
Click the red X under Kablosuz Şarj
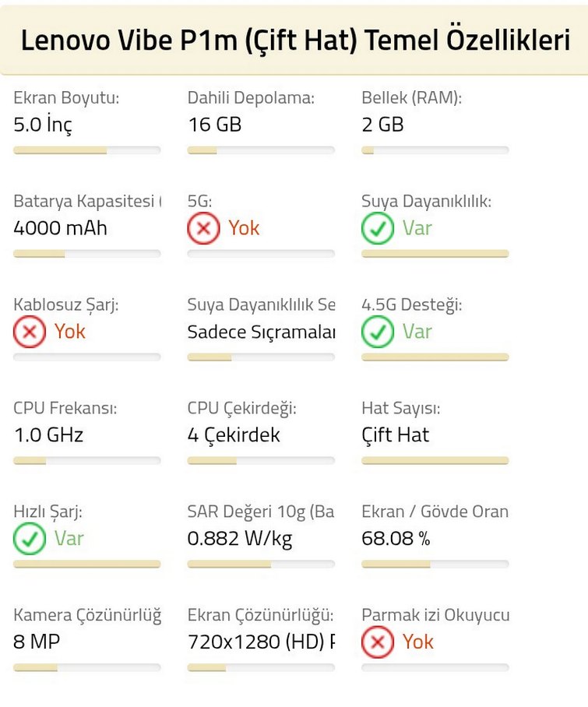pos(30,332)
